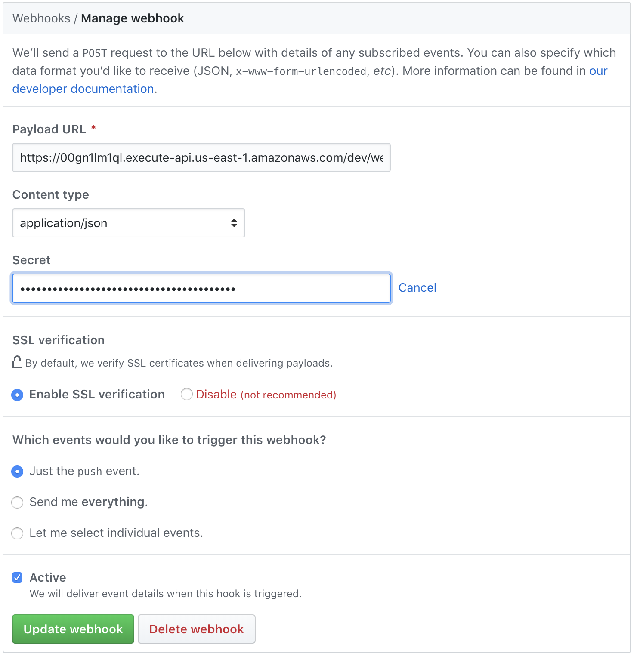
Task: Choose Send me everything radio button
Action: pyautogui.click(x=17, y=502)
